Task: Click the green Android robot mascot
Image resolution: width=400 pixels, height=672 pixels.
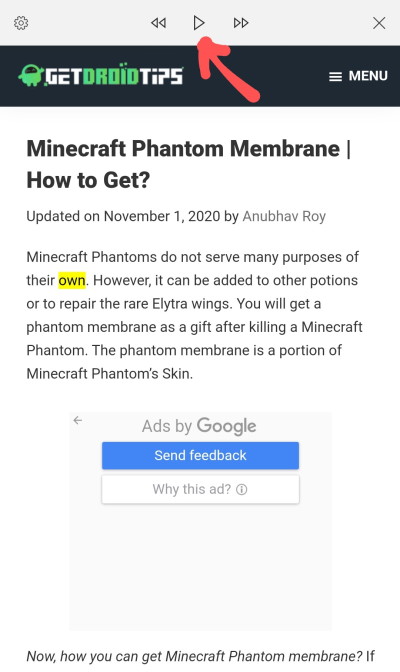Action: (x=31, y=75)
